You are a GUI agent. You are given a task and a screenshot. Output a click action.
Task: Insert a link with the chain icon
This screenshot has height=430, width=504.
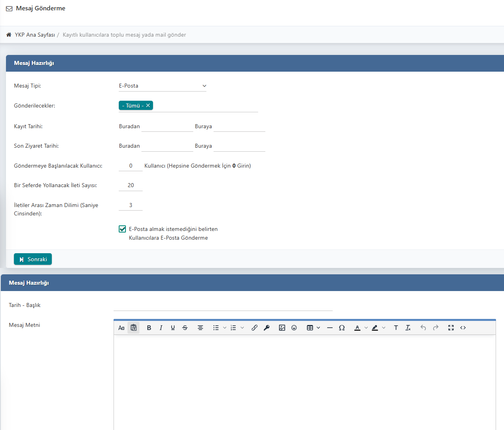point(254,328)
